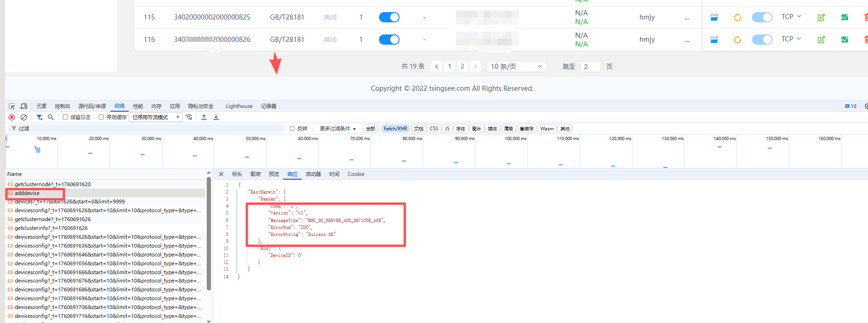Toggle the light-blue switch beside TCP row 115
This screenshot has height=323, width=868.
(x=762, y=17)
